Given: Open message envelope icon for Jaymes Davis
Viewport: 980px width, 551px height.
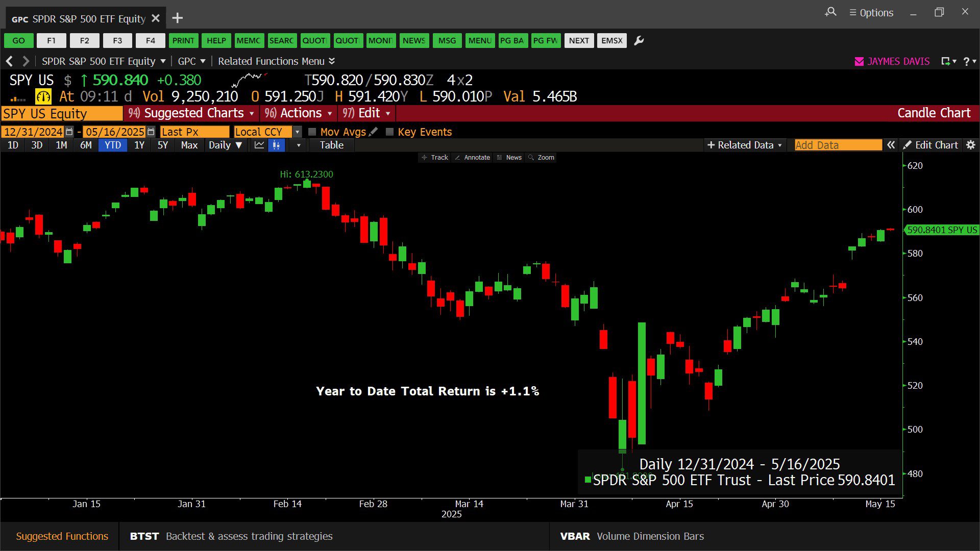Looking at the screenshot, I should pyautogui.click(x=859, y=61).
